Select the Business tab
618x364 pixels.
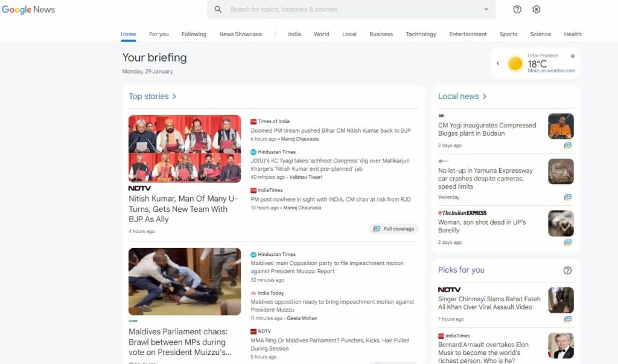pos(381,34)
